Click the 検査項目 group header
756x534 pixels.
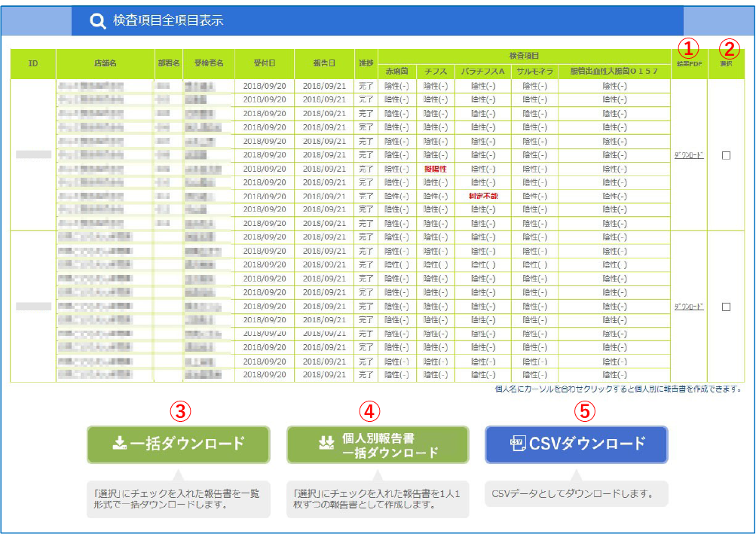[524, 56]
